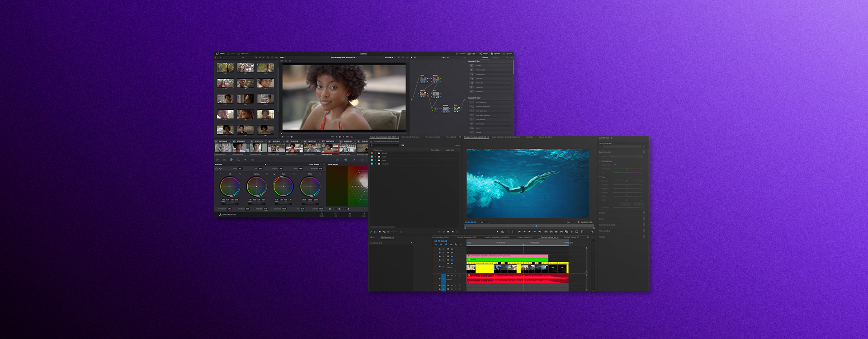Image resolution: width=868 pixels, height=339 pixels.
Task: Open the Library tab in OpenFX panel
Action: point(485,57)
